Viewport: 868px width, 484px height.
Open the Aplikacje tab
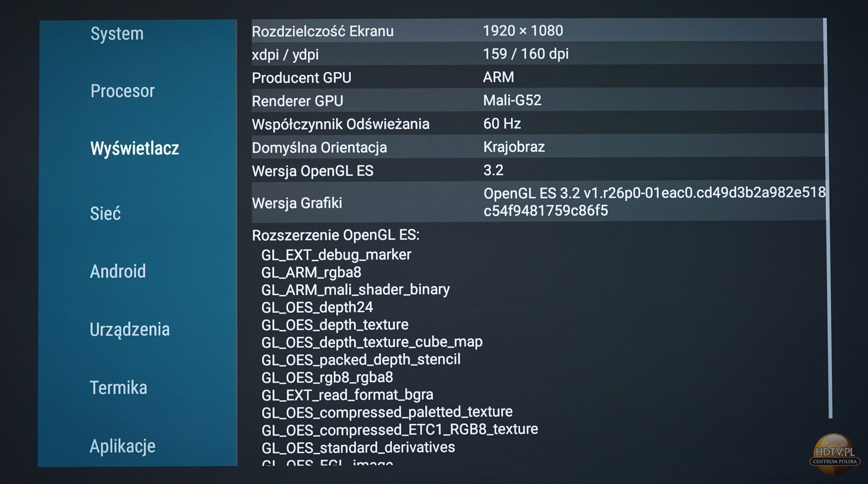122,446
